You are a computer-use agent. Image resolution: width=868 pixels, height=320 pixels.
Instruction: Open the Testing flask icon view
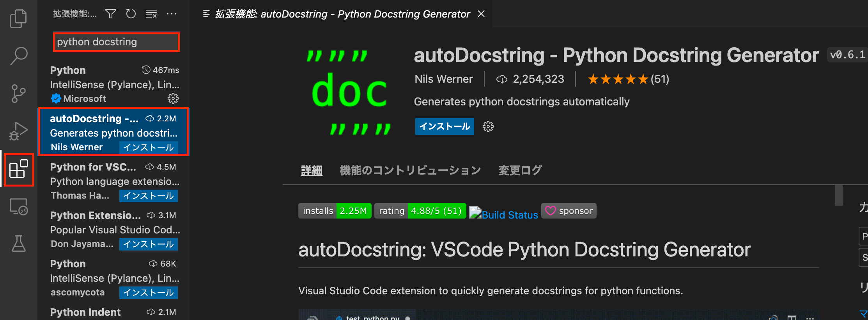click(18, 244)
